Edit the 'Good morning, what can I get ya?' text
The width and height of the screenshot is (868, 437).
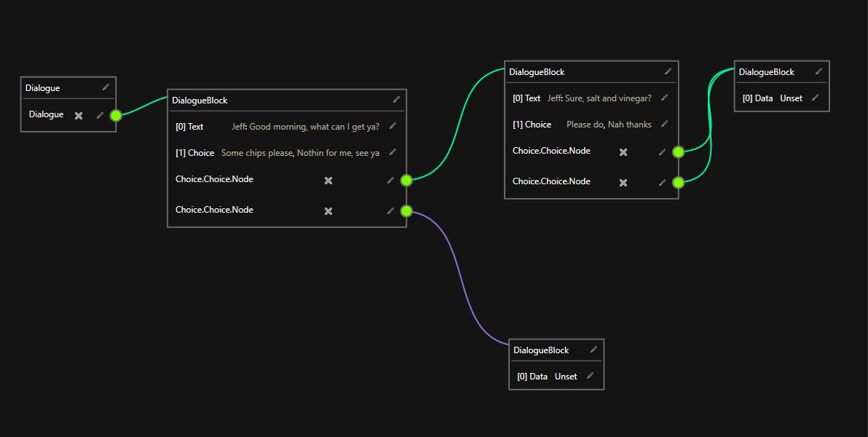coord(392,126)
